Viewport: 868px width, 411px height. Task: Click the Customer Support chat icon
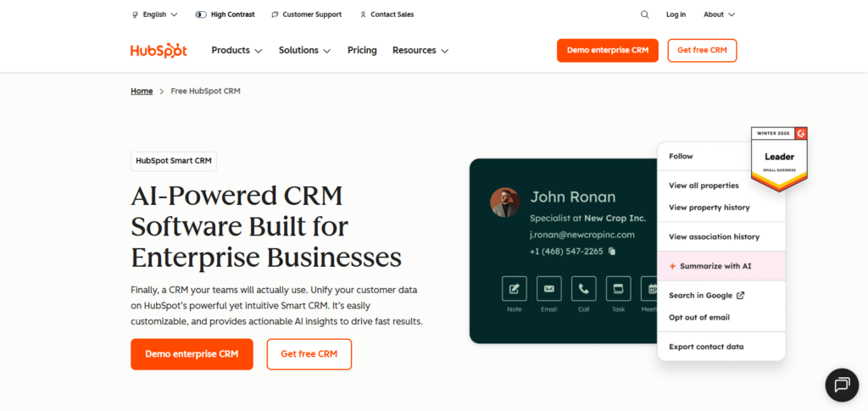(275, 15)
